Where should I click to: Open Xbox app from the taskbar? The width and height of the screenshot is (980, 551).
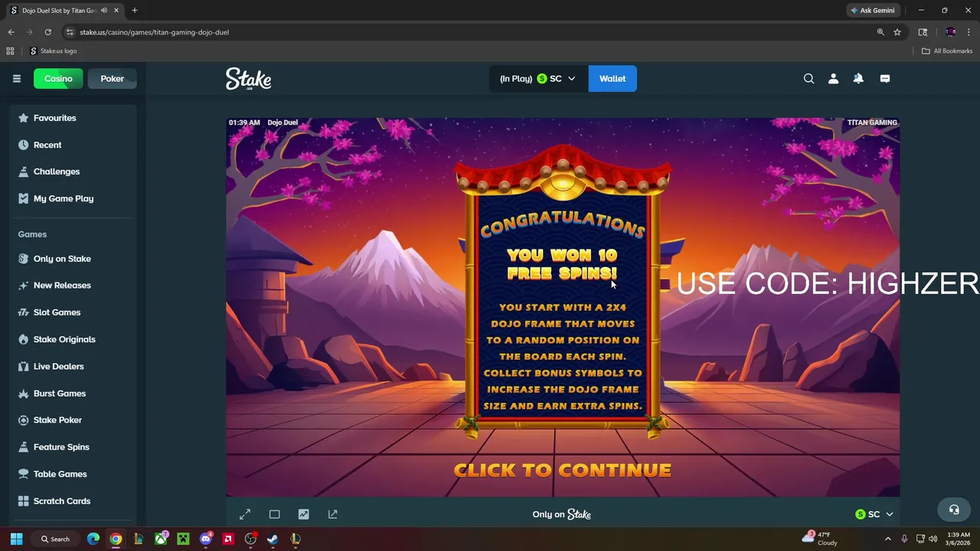(x=161, y=539)
